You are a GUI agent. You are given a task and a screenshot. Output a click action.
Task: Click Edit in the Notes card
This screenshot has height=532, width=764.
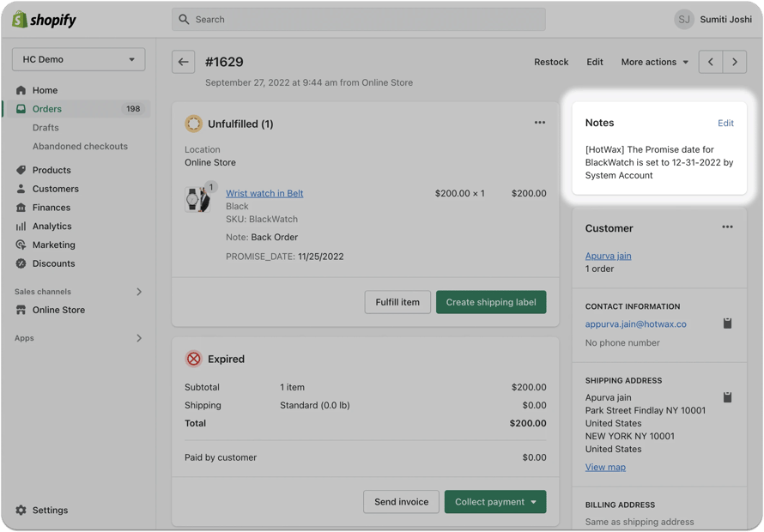pyautogui.click(x=725, y=123)
